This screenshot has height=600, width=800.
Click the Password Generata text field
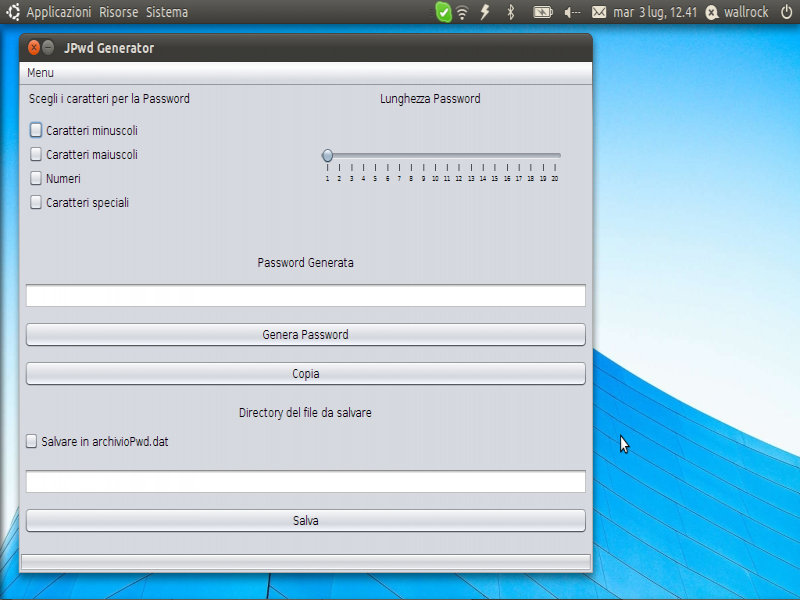click(x=306, y=296)
